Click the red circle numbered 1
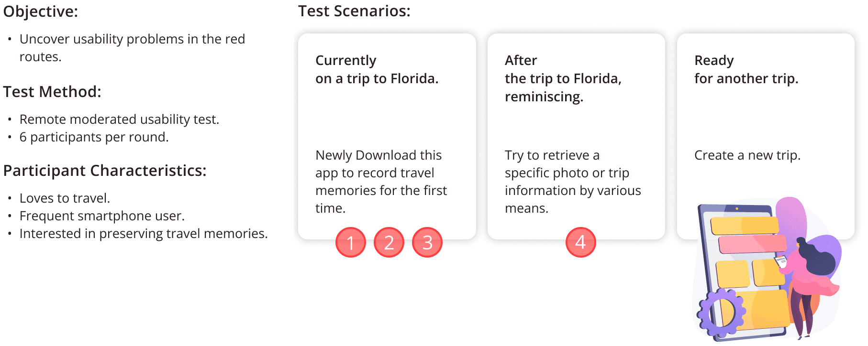 (351, 242)
